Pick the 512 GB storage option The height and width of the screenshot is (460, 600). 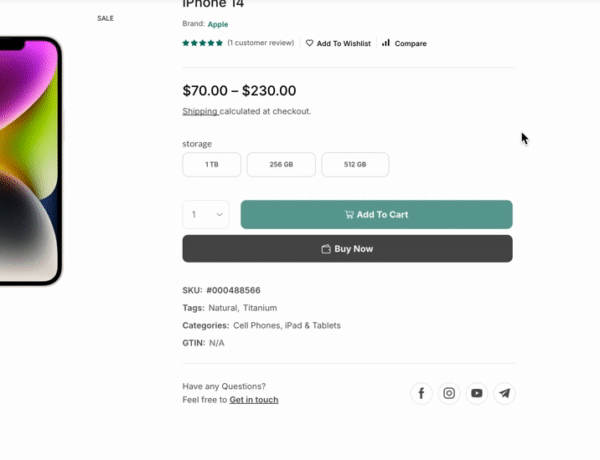pos(355,165)
